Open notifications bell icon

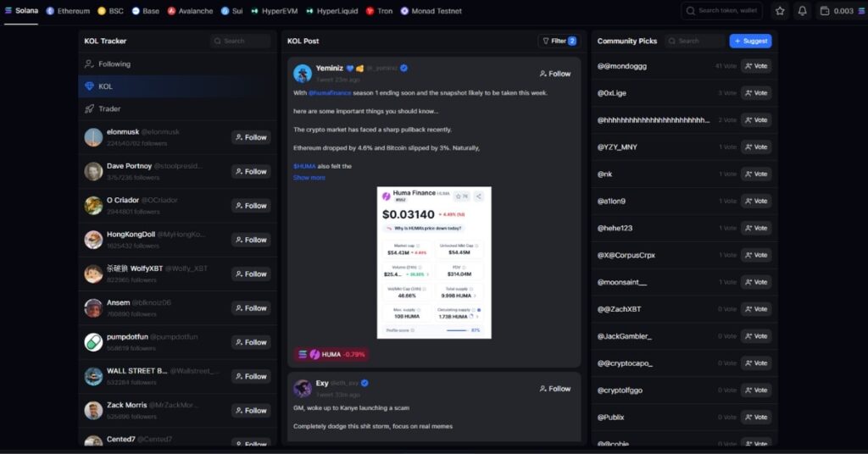point(802,10)
